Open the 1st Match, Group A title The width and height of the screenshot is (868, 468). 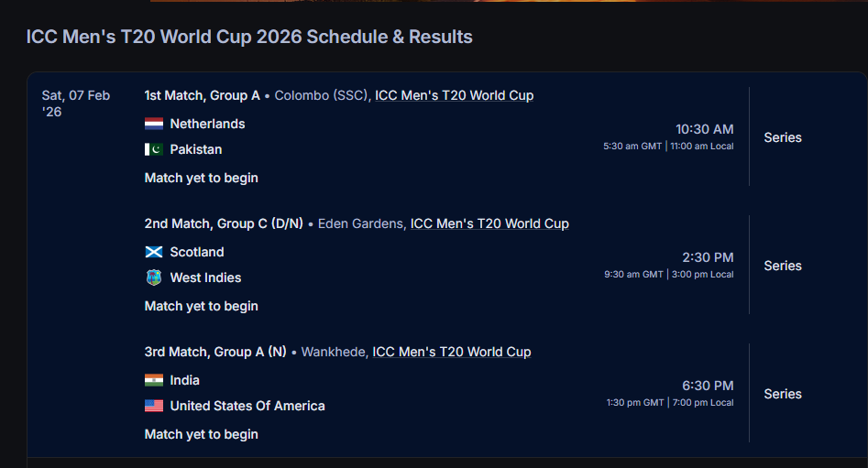[202, 95]
